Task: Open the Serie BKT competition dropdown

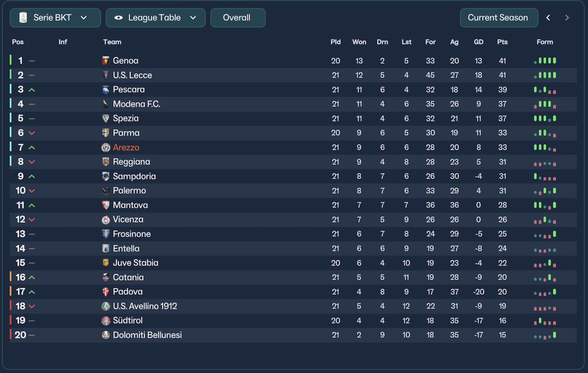Action: (55, 18)
